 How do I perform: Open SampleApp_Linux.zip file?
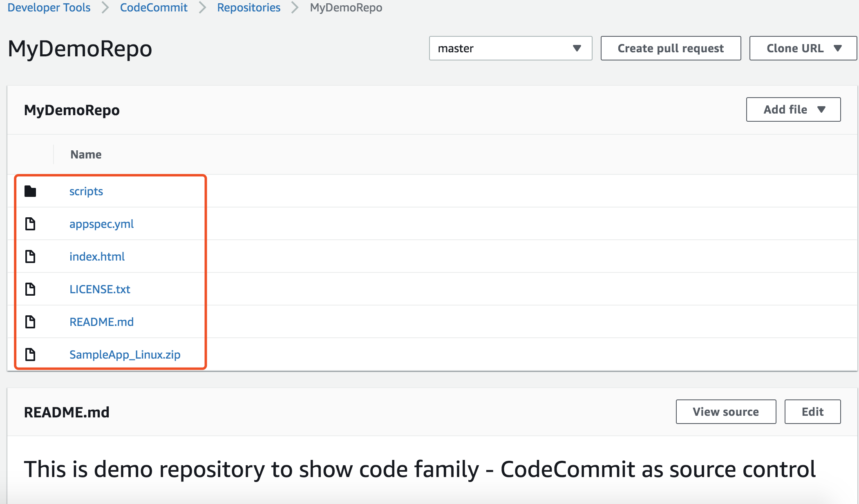tap(125, 355)
